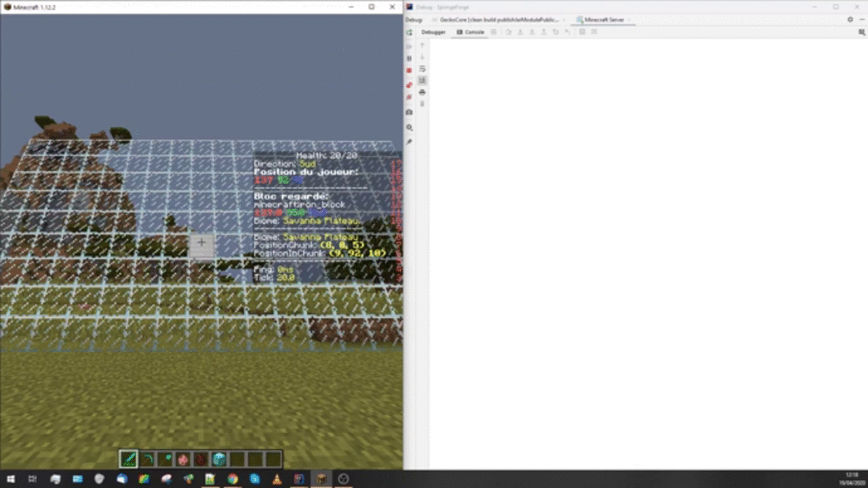The image size is (868, 488).
Task: Pause the program in debug sidebar
Action: click(x=409, y=58)
